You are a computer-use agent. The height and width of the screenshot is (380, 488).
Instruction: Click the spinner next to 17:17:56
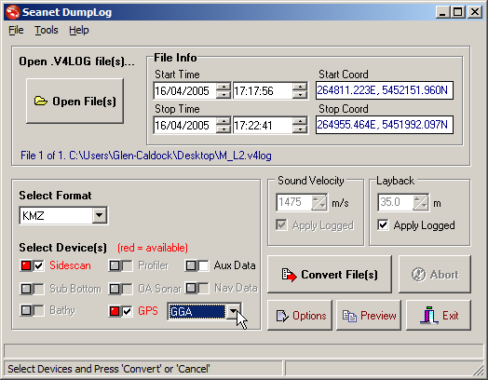pos(300,91)
